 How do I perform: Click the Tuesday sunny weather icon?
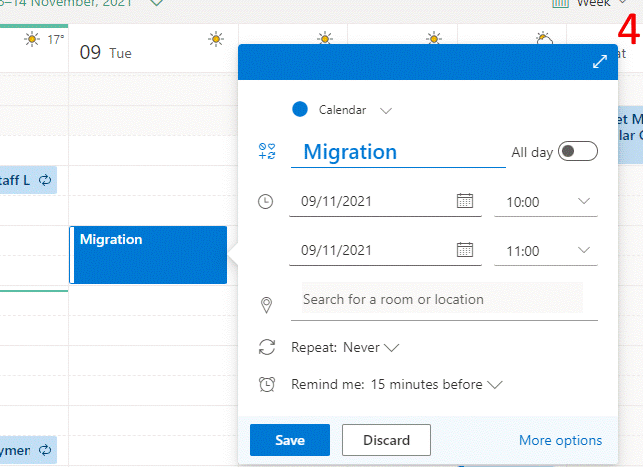click(216, 39)
